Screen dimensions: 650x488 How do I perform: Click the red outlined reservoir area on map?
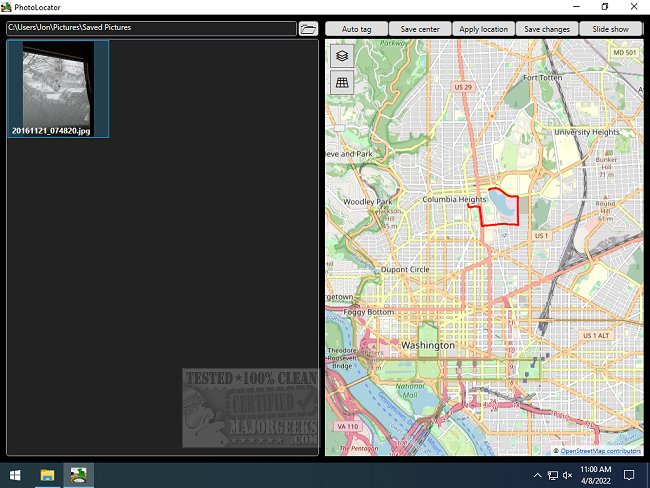coord(500,207)
